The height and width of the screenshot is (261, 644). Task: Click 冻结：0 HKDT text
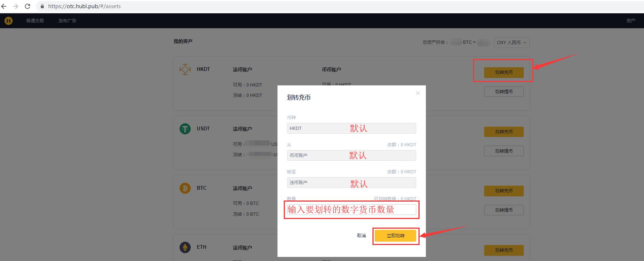[x=247, y=95]
